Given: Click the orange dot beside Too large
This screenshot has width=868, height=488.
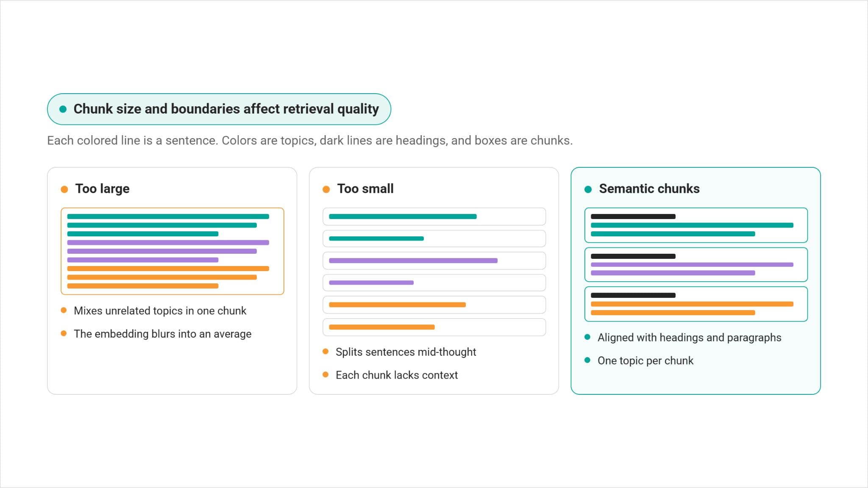Looking at the screenshot, I should [x=64, y=189].
